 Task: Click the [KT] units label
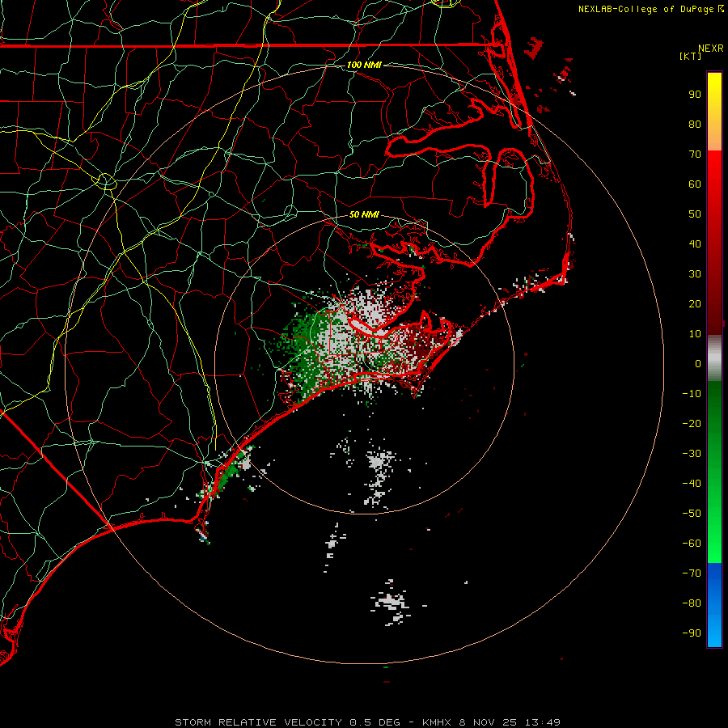coord(691,56)
